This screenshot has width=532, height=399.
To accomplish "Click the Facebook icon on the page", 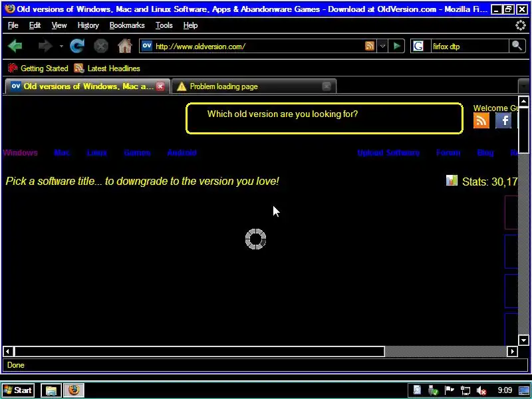I will coord(503,120).
